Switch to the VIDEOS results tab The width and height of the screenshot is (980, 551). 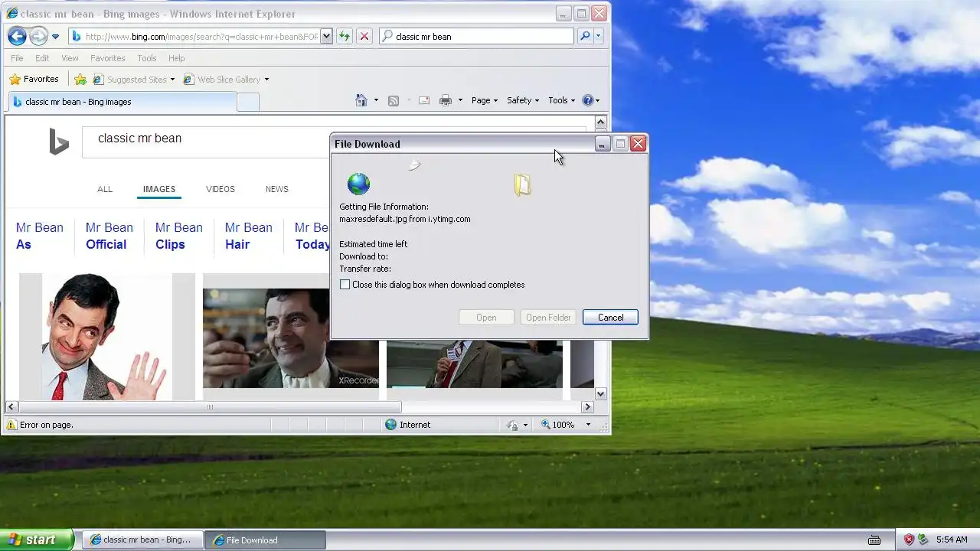[x=220, y=189]
